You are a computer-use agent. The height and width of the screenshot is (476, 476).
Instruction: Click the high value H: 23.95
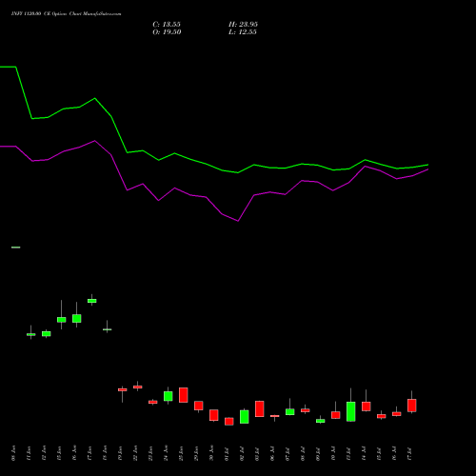(x=243, y=25)
